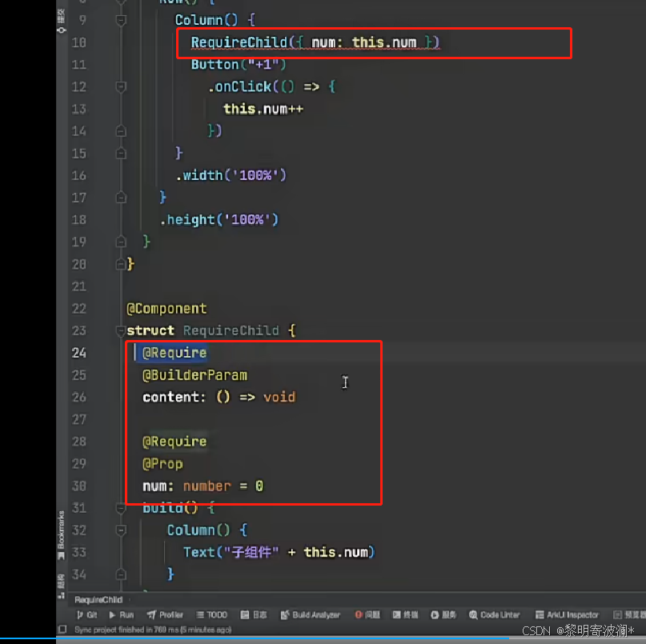Open the Run tool window
The width and height of the screenshot is (646, 644).
pos(122,614)
